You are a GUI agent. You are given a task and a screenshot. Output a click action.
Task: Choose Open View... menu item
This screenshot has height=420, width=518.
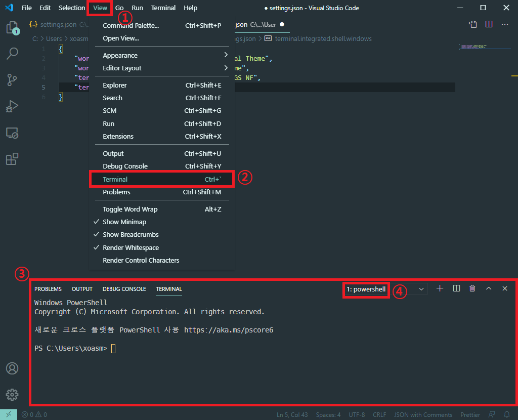pyautogui.click(x=162, y=38)
